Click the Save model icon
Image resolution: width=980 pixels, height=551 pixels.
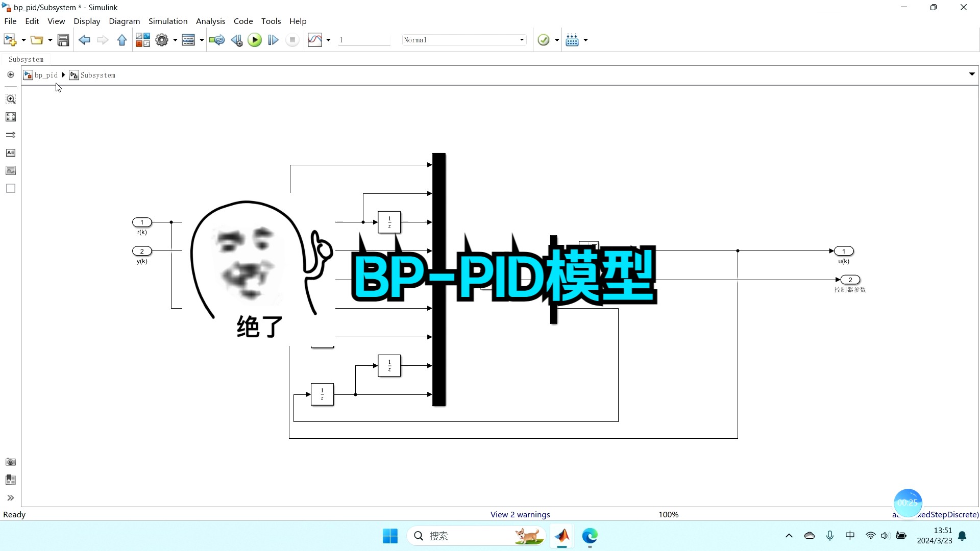point(63,40)
